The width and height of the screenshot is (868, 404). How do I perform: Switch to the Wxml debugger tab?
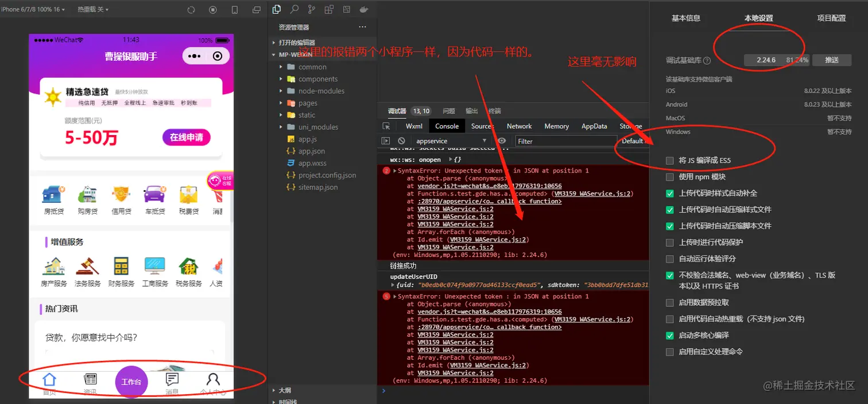click(x=414, y=126)
